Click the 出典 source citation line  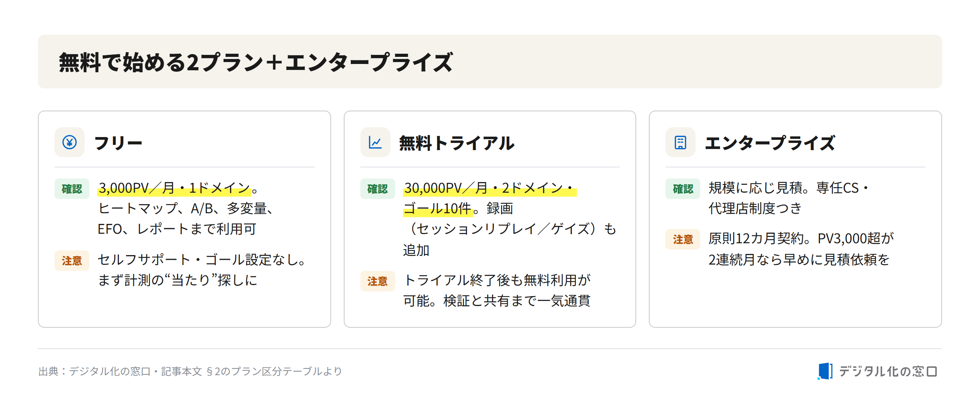190,371
